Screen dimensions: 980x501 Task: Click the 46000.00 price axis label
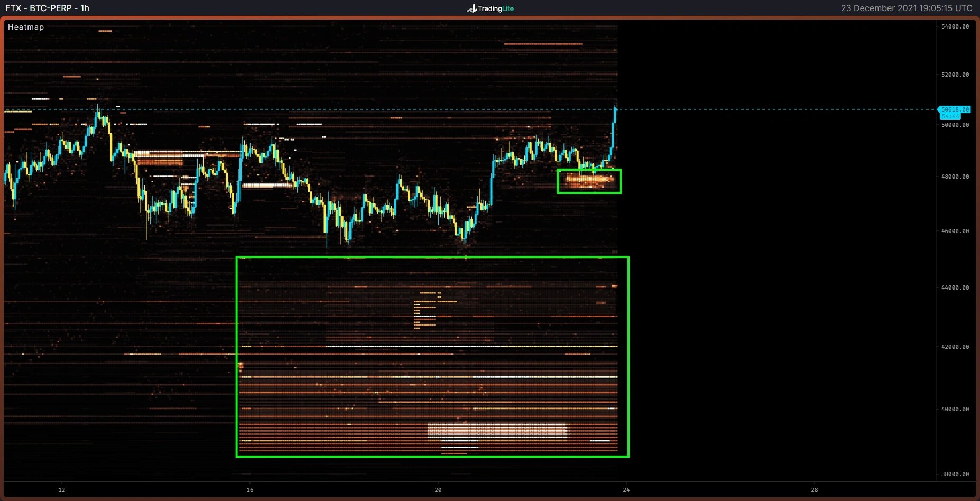[x=955, y=231]
